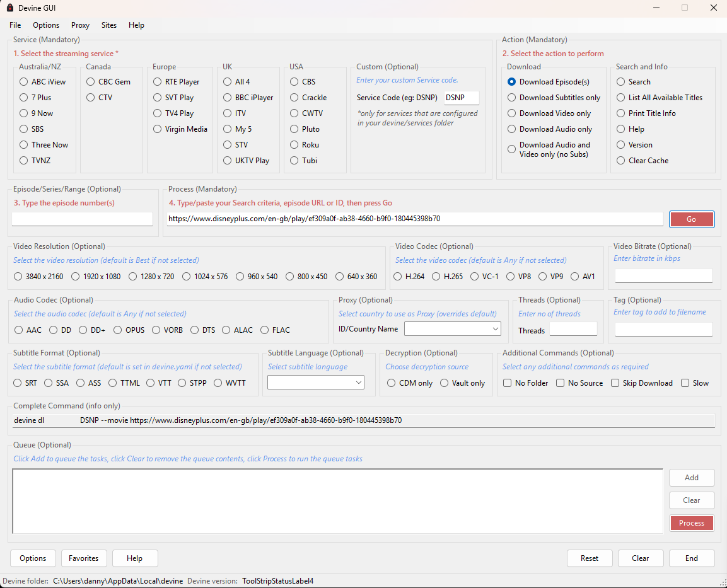Select Virgin Media service

click(180, 129)
